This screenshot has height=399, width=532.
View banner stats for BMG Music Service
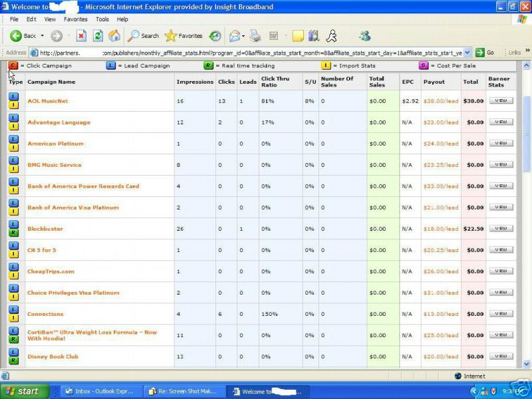[x=501, y=164]
